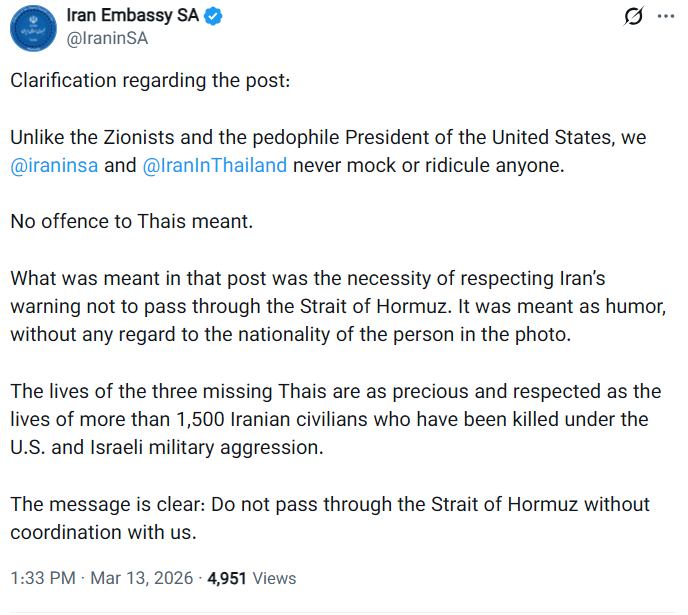The image size is (688, 615).
Task: Click the blue verified badge
Action: click(214, 16)
